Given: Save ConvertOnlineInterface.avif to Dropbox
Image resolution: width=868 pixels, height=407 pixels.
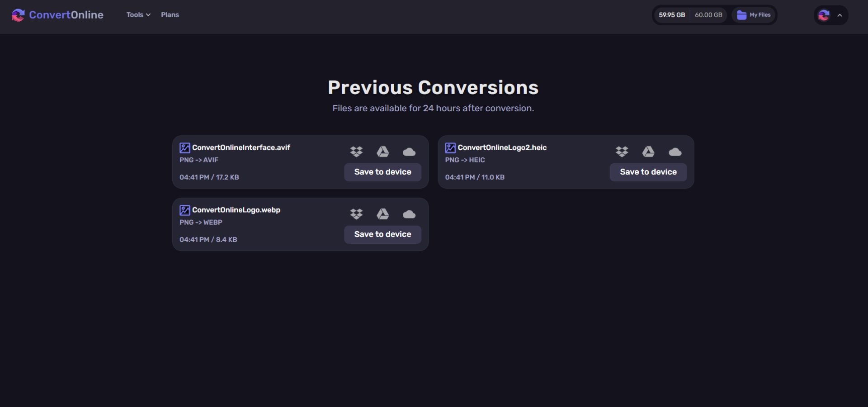Looking at the screenshot, I should tap(356, 151).
